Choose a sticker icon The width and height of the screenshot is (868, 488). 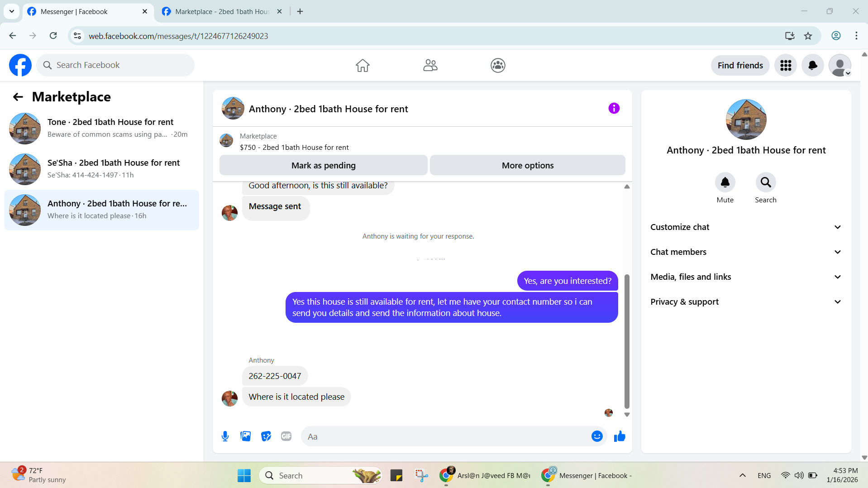tap(266, 436)
